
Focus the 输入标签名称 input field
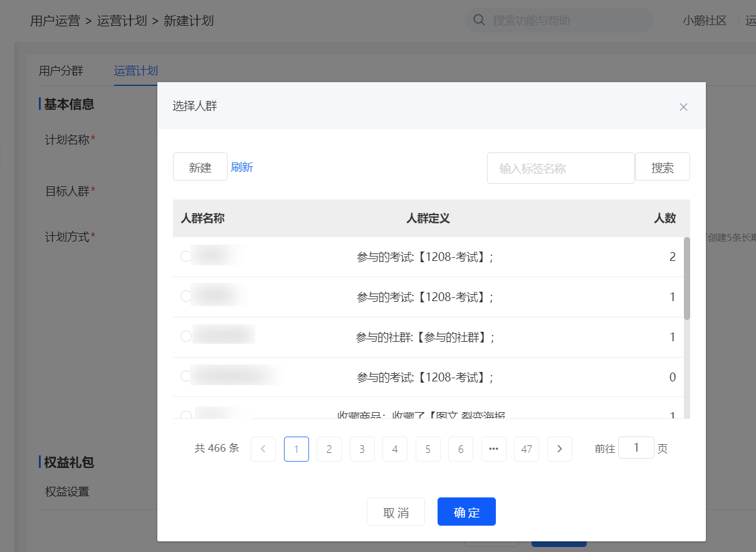(x=561, y=168)
